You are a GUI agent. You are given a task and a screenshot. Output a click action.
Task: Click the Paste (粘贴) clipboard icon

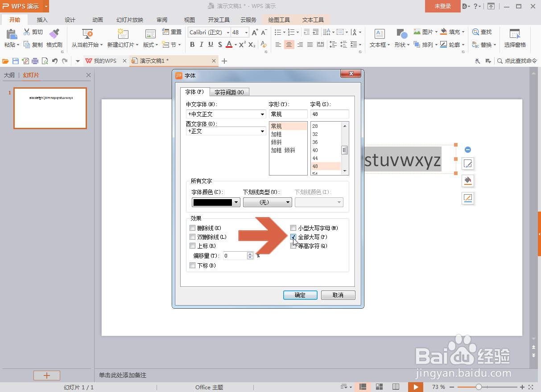pos(12,34)
